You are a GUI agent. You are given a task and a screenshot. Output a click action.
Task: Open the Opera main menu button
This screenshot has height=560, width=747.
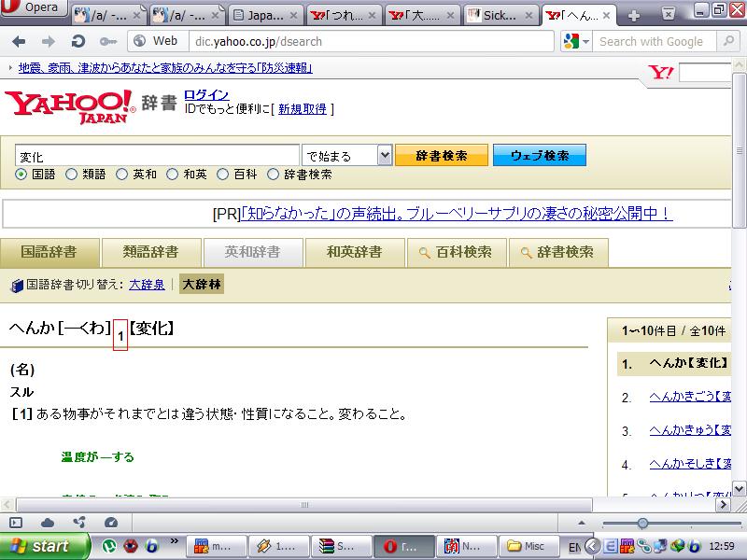(x=33, y=7)
